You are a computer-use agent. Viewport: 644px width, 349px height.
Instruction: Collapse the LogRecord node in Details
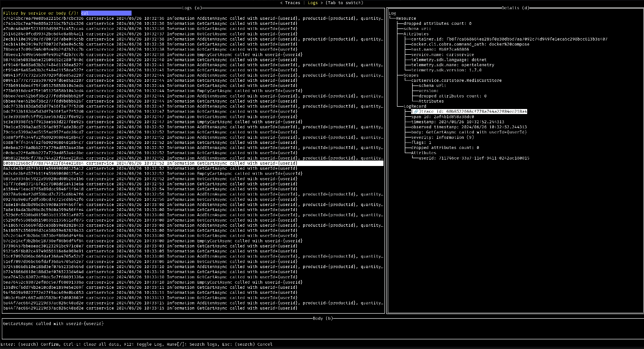415,106
